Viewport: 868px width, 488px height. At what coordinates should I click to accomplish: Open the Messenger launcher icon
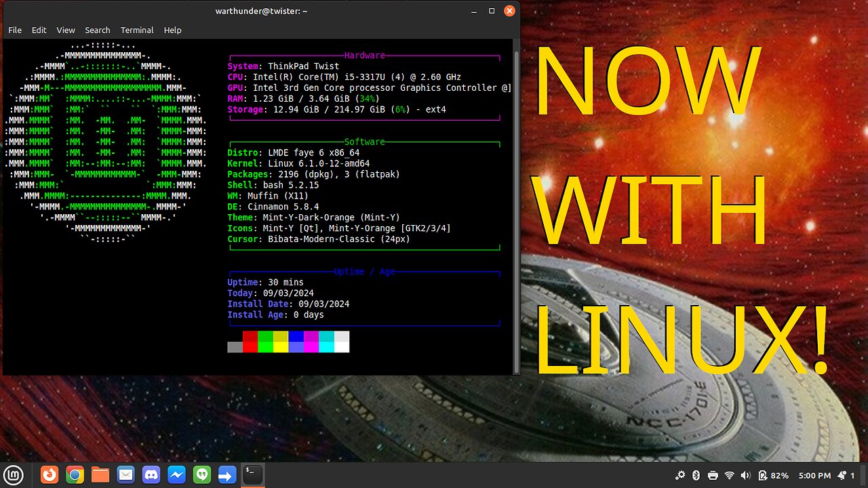point(176,475)
